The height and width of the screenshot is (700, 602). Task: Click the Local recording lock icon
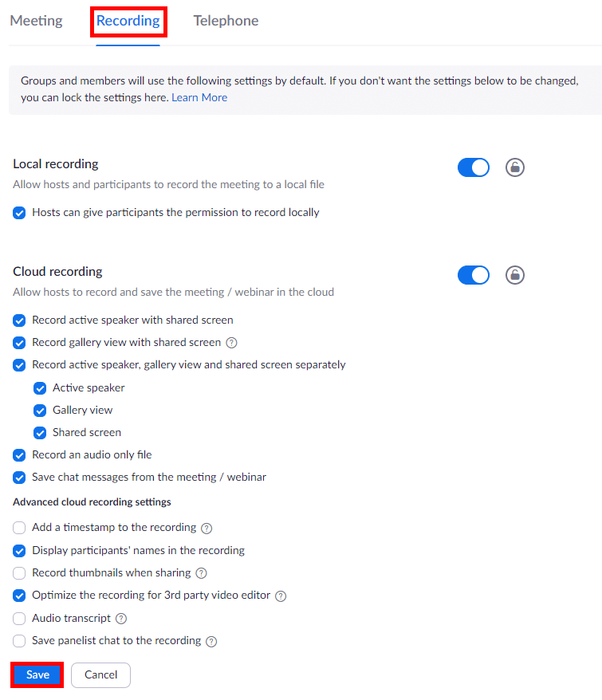coord(515,167)
